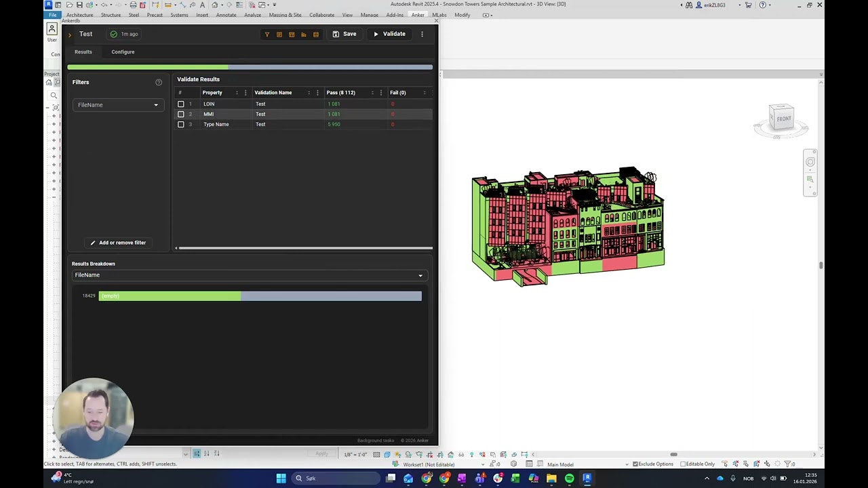Click the Revit help question mark icon
Screen dimensions: 868x488
click(763, 5)
